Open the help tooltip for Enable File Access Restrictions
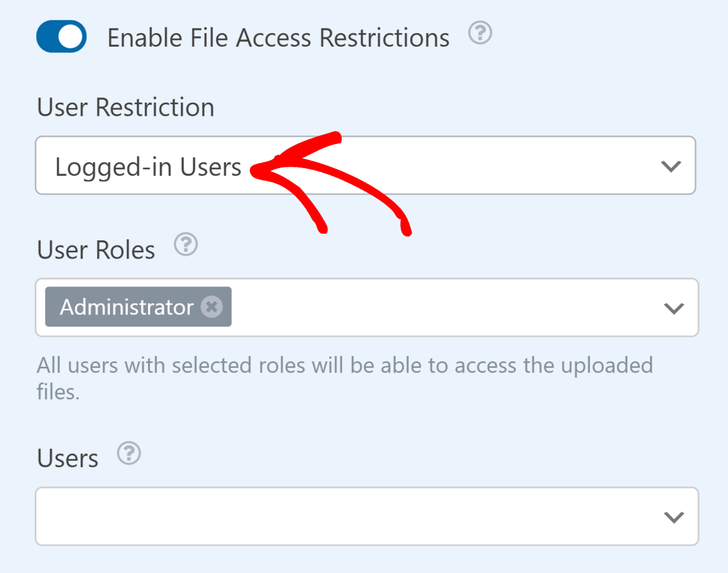This screenshot has width=728, height=573. pyautogui.click(x=480, y=34)
